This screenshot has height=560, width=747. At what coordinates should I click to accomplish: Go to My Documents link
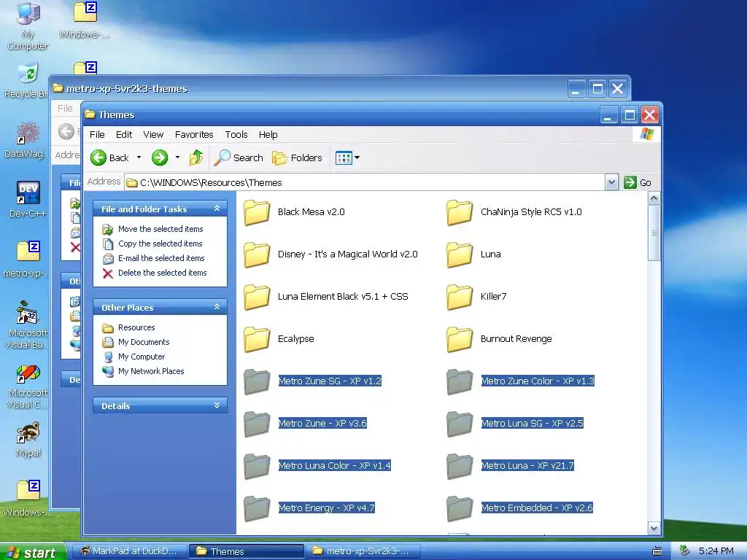point(136,342)
